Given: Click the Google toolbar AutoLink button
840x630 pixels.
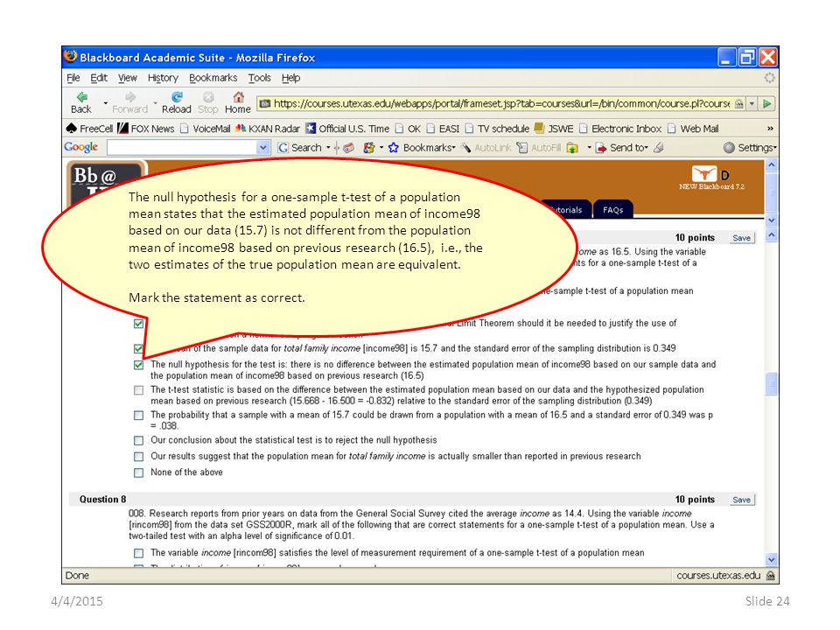Looking at the screenshot, I should click(x=486, y=147).
